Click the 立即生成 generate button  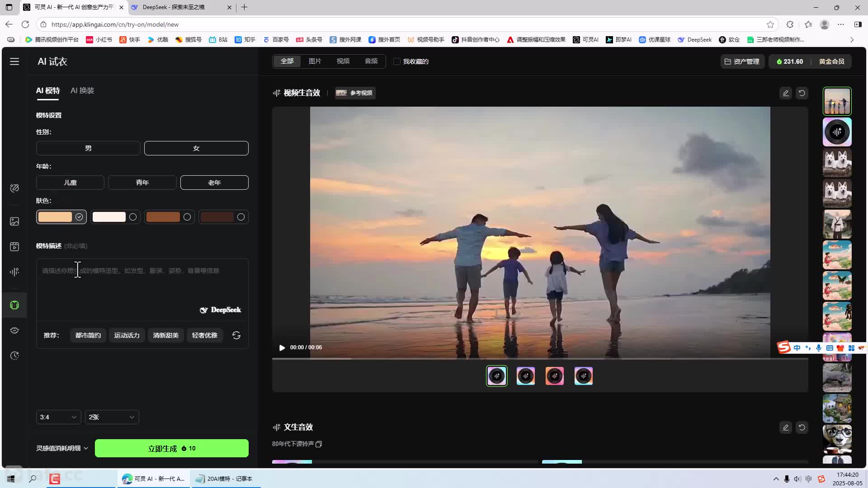click(x=171, y=448)
